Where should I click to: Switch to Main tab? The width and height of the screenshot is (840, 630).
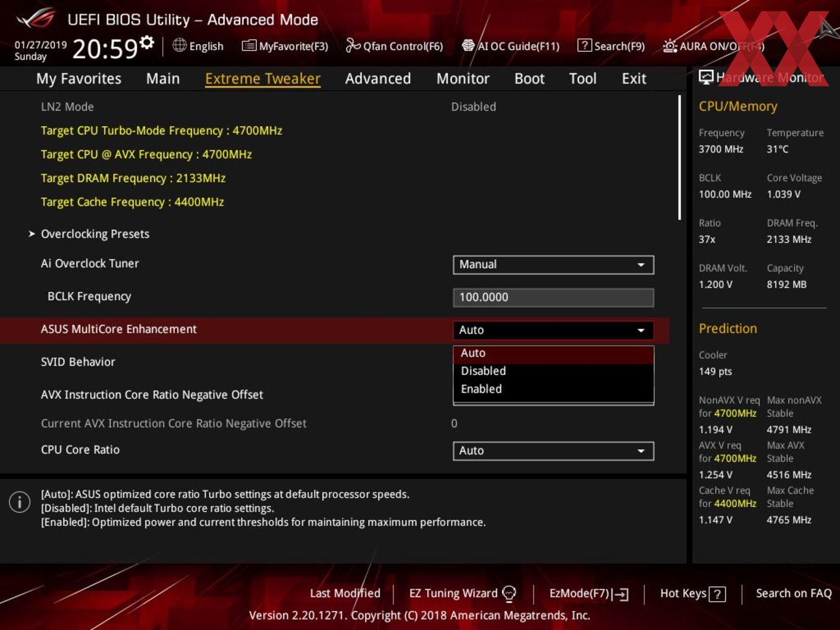(162, 78)
